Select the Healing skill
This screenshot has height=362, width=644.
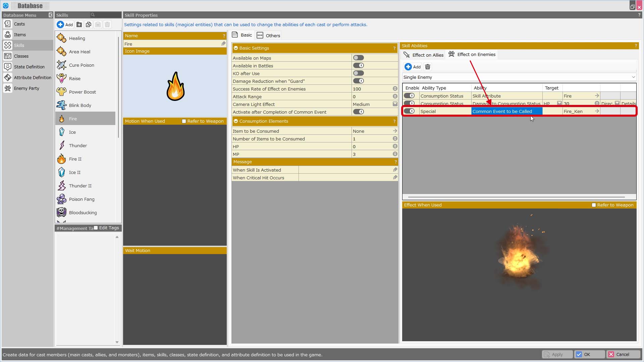click(x=86, y=38)
